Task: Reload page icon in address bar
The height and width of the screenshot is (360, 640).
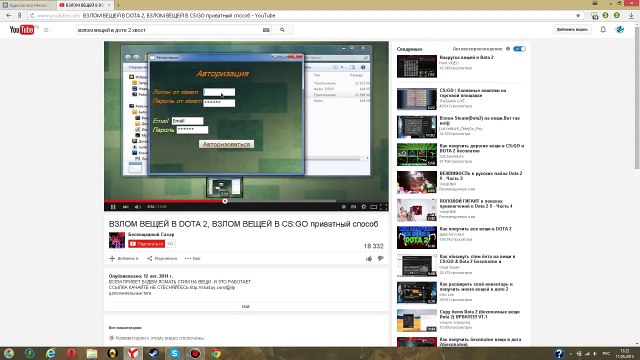Action: point(32,16)
